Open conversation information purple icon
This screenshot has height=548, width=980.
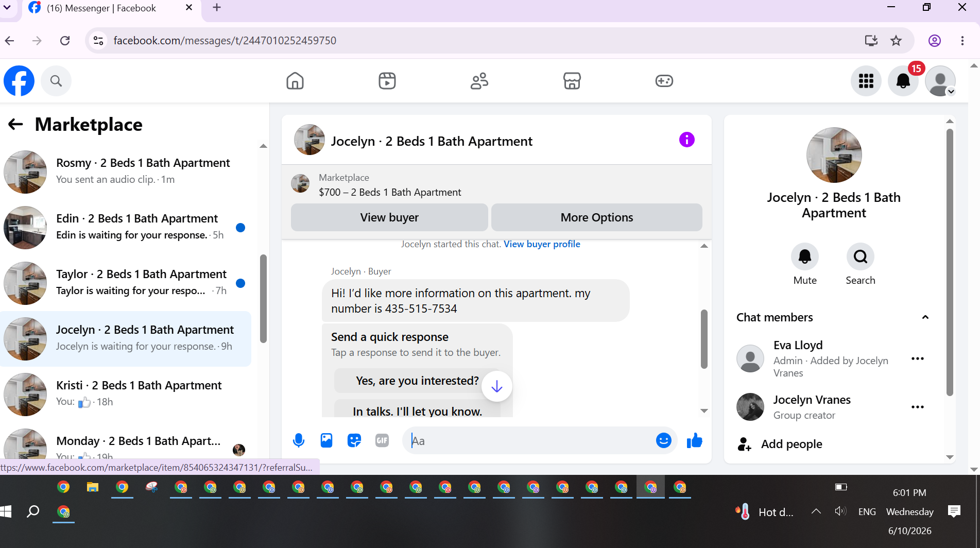point(687,140)
